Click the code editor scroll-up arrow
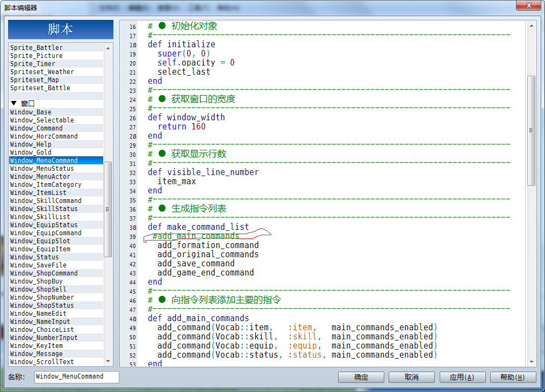This screenshot has width=545, height=392. click(x=532, y=26)
